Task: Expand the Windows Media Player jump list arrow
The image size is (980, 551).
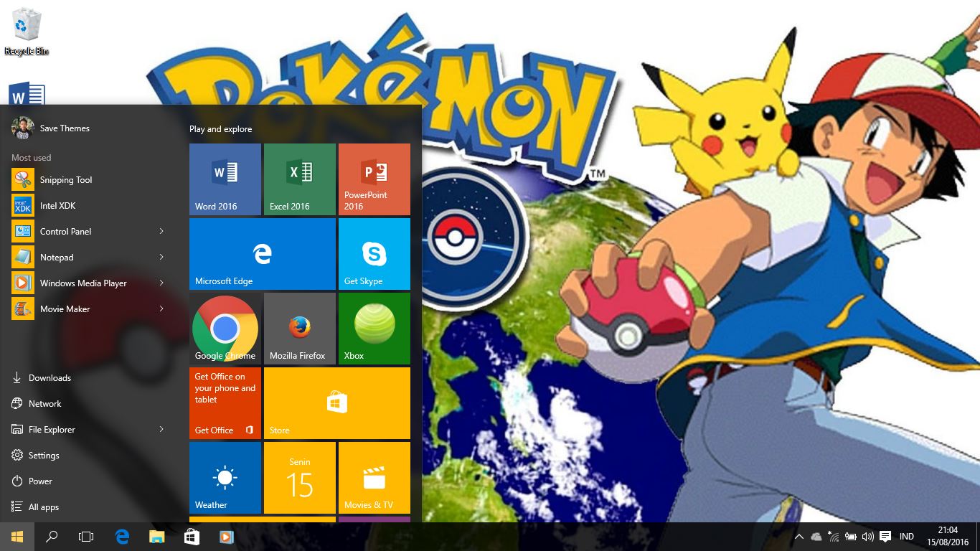Action: point(161,283)
